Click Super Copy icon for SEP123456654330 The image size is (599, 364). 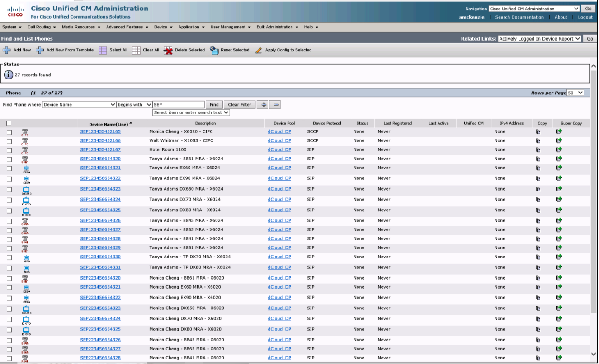click(x=559, y=257)
